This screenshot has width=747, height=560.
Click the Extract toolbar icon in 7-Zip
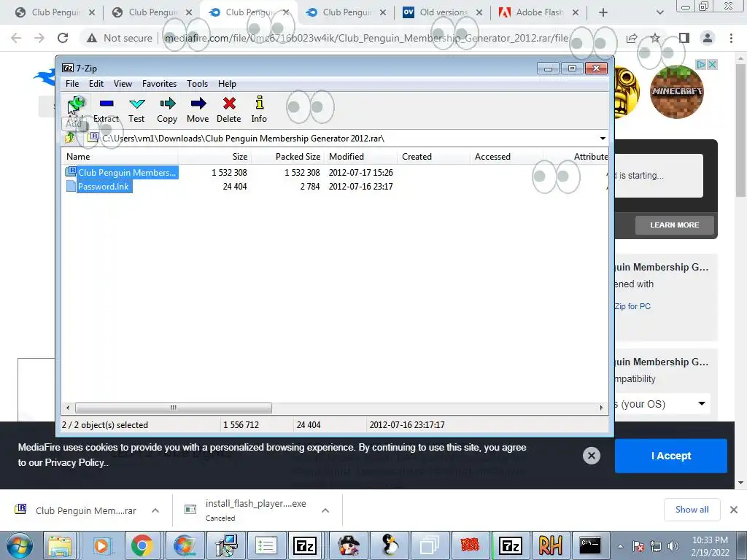pyautogui.click(x=107, y=109)
